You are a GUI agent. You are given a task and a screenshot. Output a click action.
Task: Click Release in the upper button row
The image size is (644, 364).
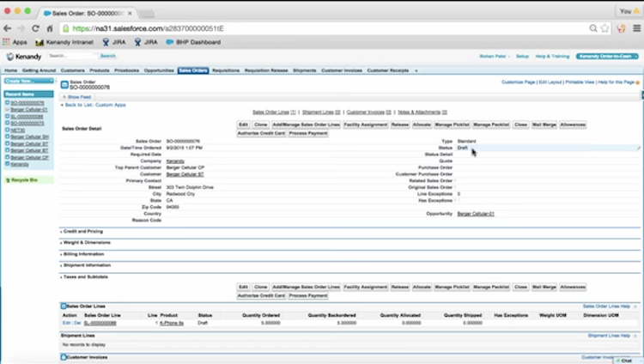(399, 124)
